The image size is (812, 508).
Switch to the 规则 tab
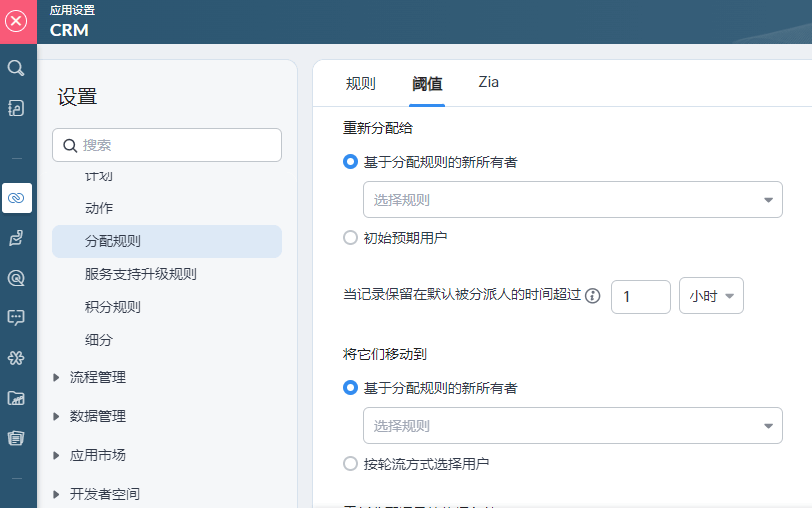(360, 84)
